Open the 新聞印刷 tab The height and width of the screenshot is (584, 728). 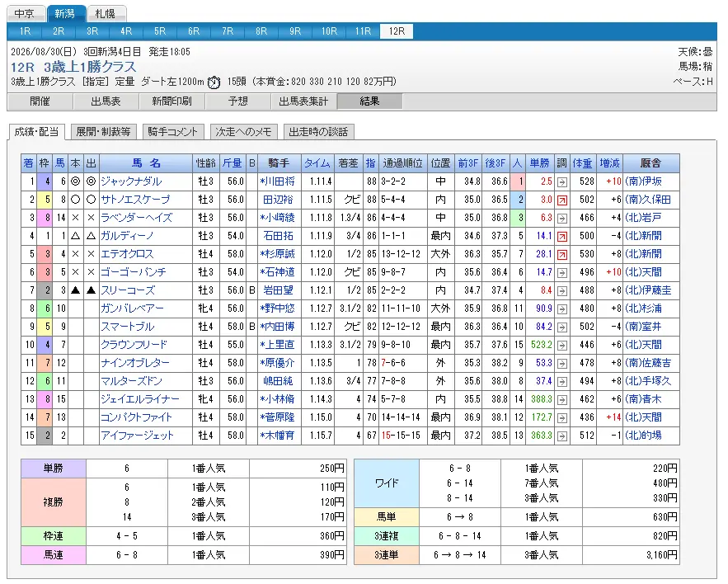pos(171,101)
